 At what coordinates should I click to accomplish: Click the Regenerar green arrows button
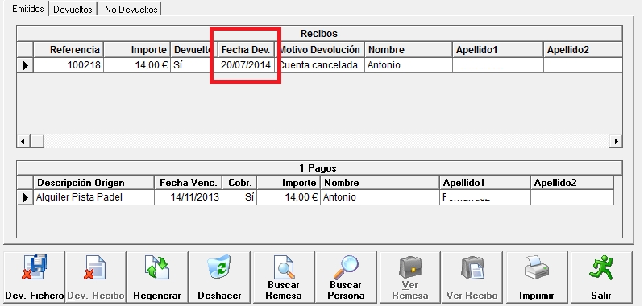click(157, 277)
